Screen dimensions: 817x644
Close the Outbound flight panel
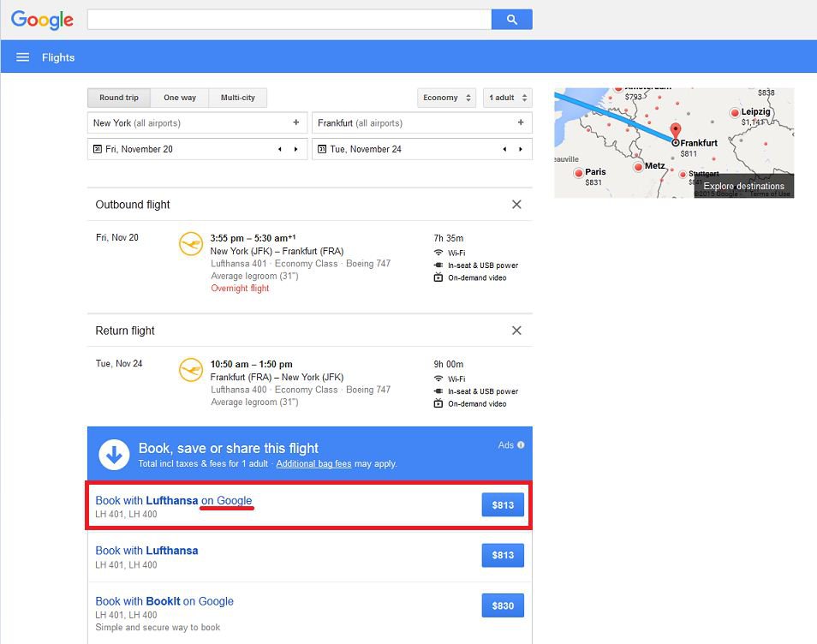click(516, 205)
